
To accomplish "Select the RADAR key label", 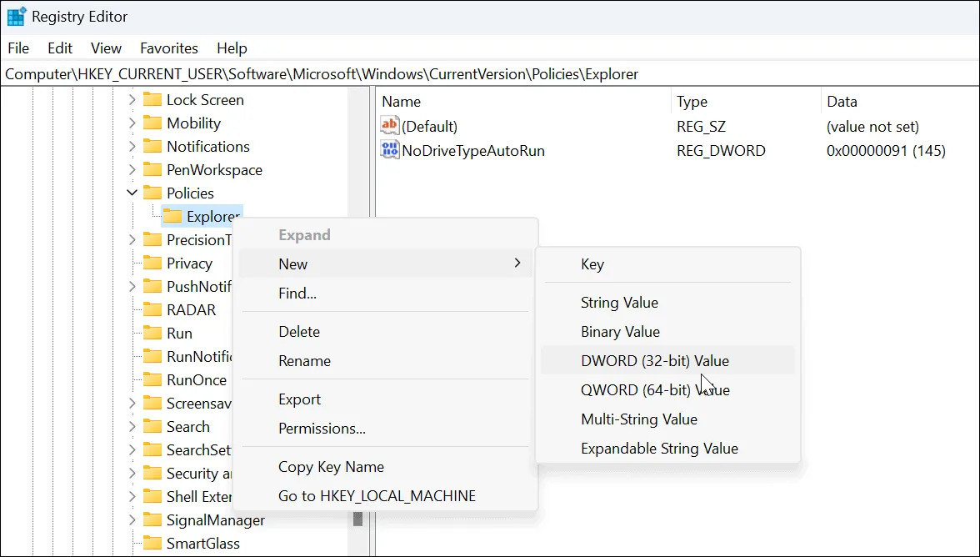I will click(192, 310).
